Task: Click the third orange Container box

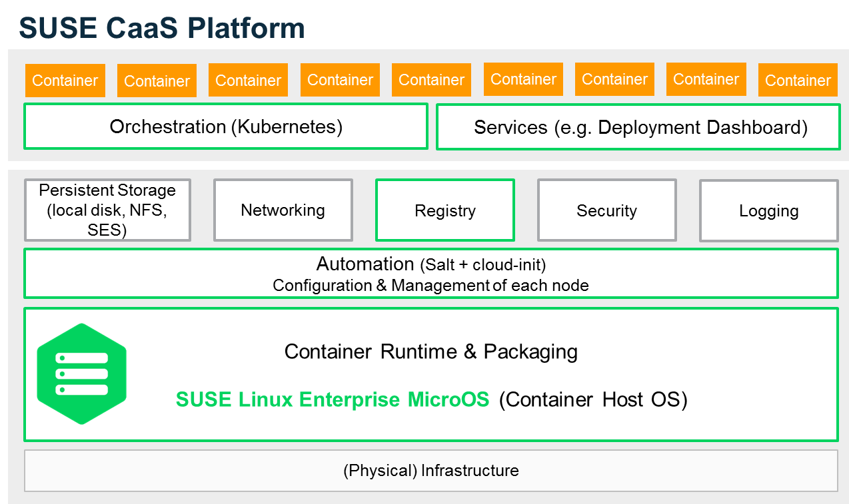Action: (x=248, y=80)
